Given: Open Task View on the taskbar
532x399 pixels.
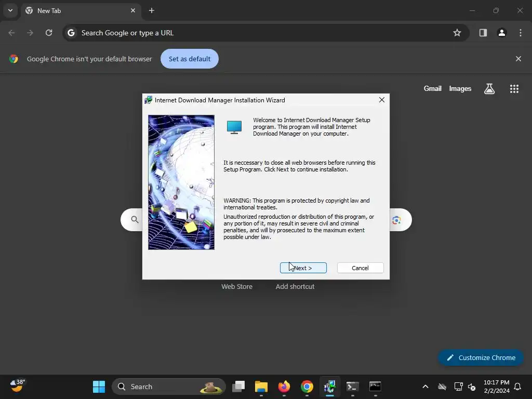Looking at the screenshot, I should (x=238, y=387).
